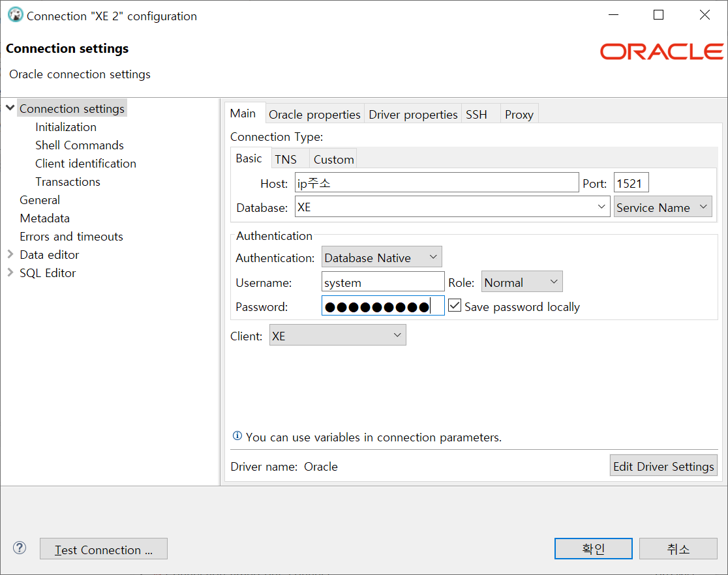728x575 pixels.
Task: Open the Proxy tab
Action: (519, 114)
